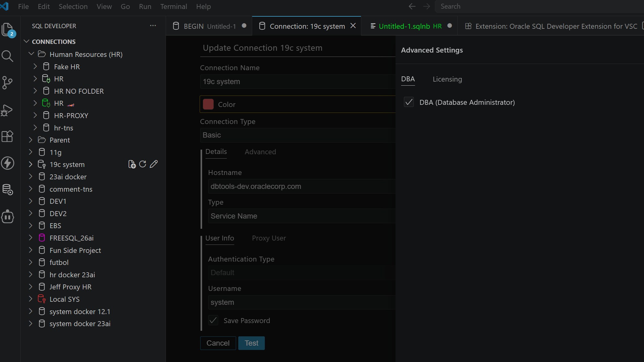
Task: Expand the system docker 12.1 connection
Action: pos(30,311)
